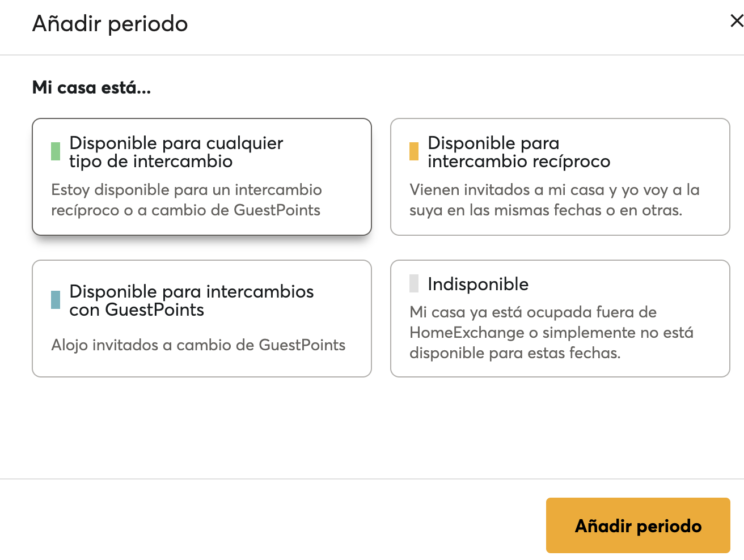Click the 'Disponible para intercambios con GuestPoints' title
744x560 pixels.
click(x=191, y=300)
